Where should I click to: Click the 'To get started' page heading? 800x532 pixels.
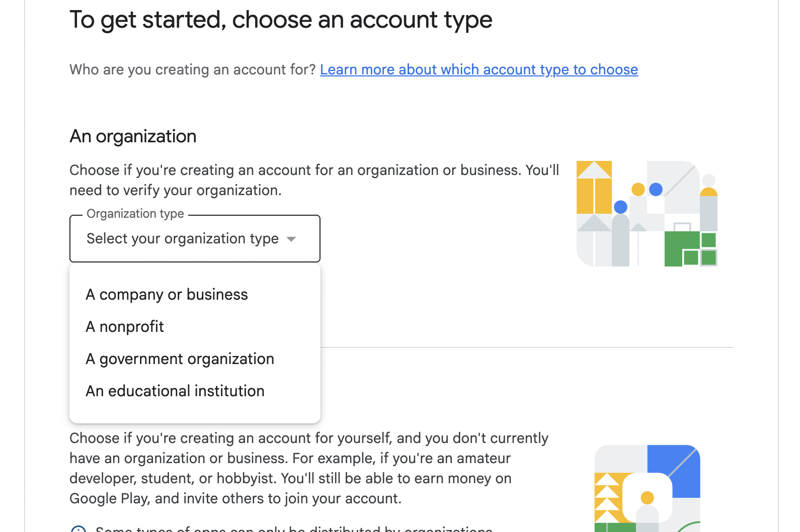click(281, 20)
